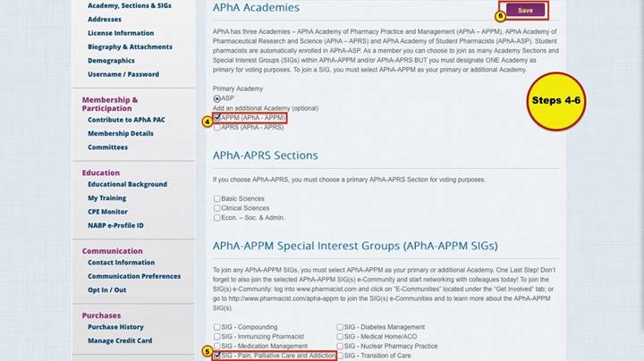Check the SIG - Transition of Care checkbox
This screenshot has width=644, height=361.
[x=340, y=356]
